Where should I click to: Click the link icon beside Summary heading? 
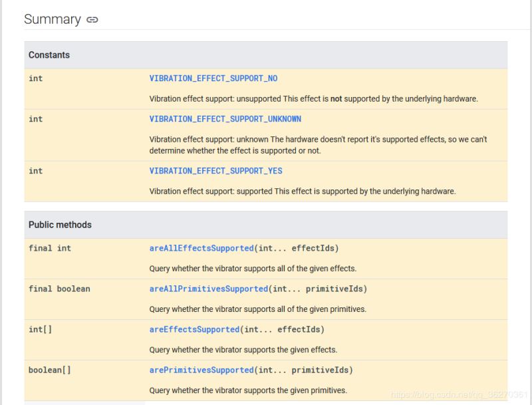click(92, 20)
